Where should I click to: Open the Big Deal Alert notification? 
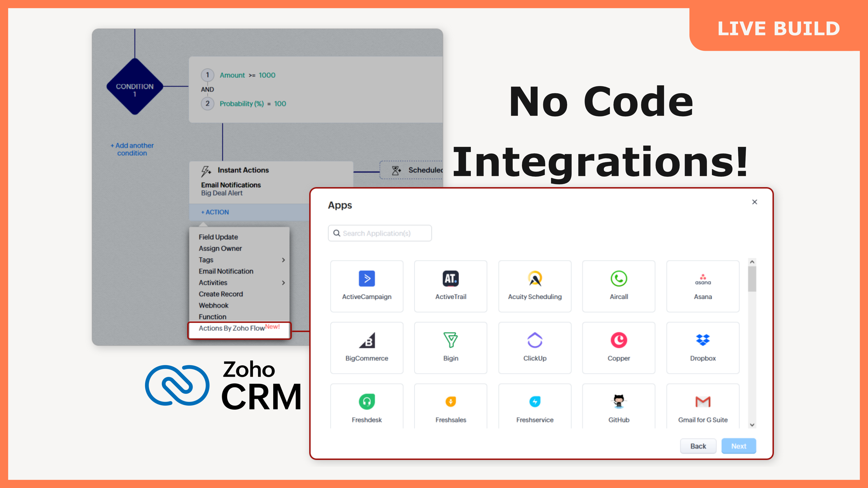(222, 193)
